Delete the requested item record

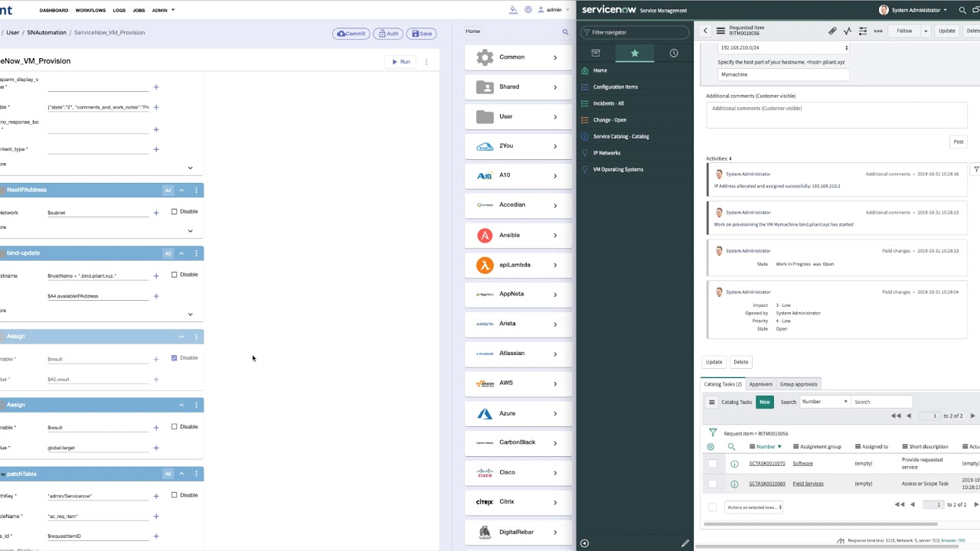(x=741, y=362)
